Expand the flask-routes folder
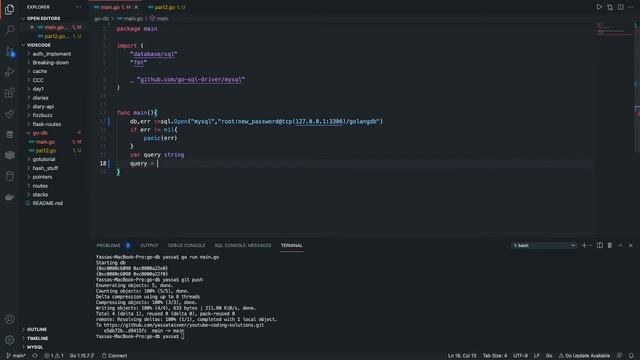The height and width of the screenshot is (360, 640). click(47, 124)
